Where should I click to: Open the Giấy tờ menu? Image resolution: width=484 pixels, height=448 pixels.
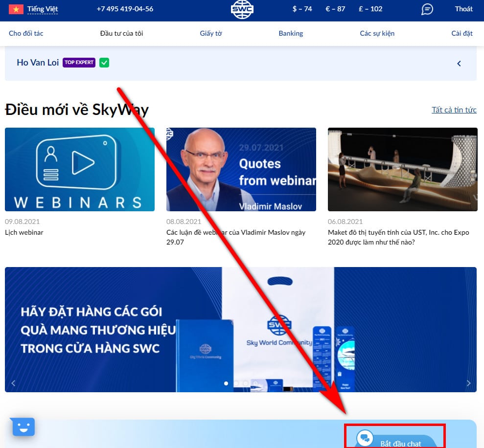[x=211, y=33]
